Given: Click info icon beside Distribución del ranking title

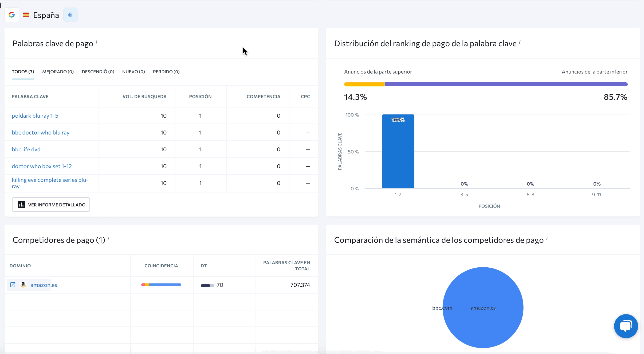Looking at the screenshot, I should [x=520, y=42].
